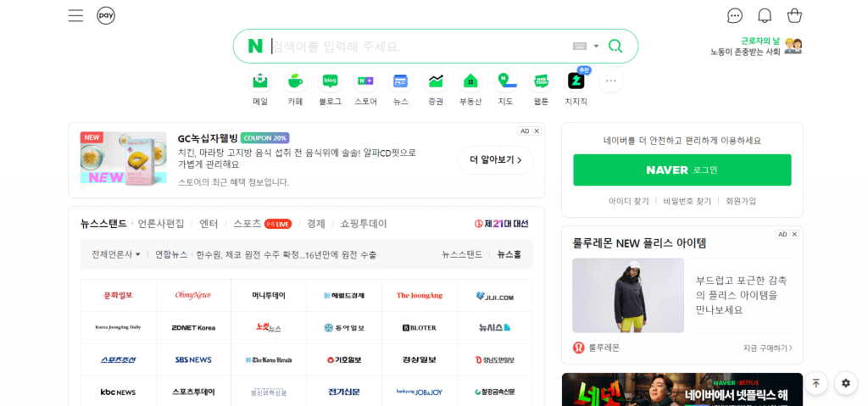This screenshot has height=406, width=868.
Task: Open the 룰루레몬 model photo thumbnail
Action: [628, 295]
